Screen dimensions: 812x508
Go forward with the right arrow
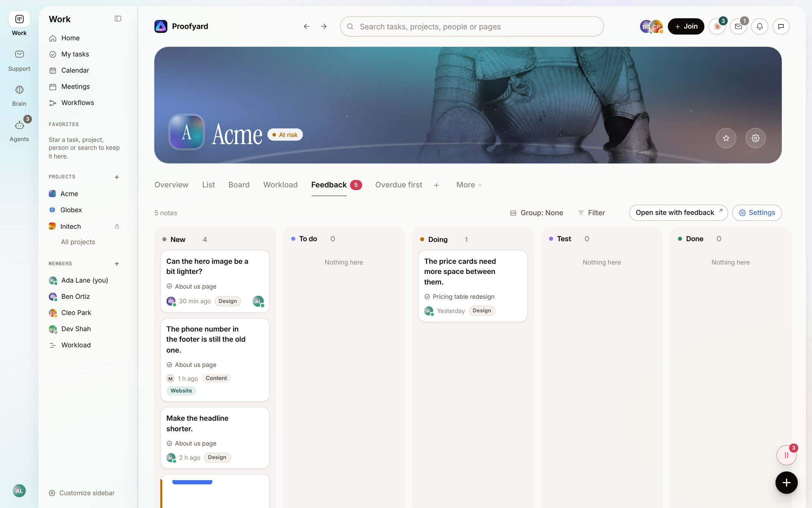coord(324,26)
